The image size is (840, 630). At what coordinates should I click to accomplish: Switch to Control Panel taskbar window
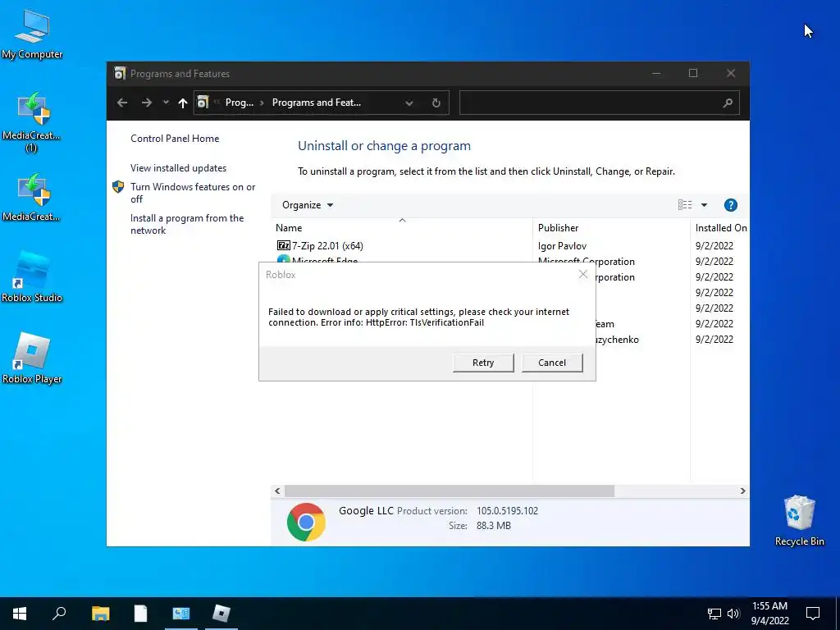[181, 614]
